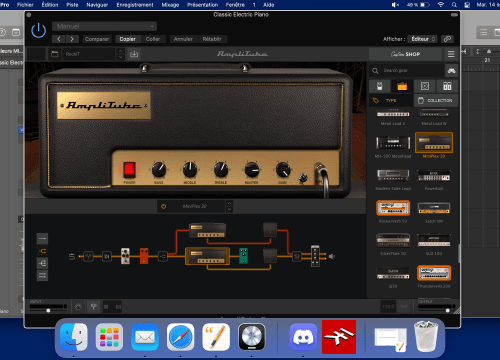Select the upper amp head in signal chain
The width and height of the screenshot is (500, 360).
(207, 230)
